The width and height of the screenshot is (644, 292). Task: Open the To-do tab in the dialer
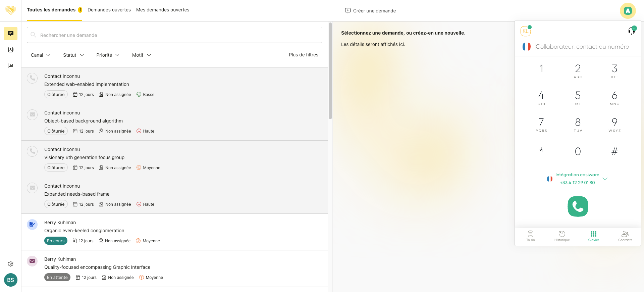[530, 236]
